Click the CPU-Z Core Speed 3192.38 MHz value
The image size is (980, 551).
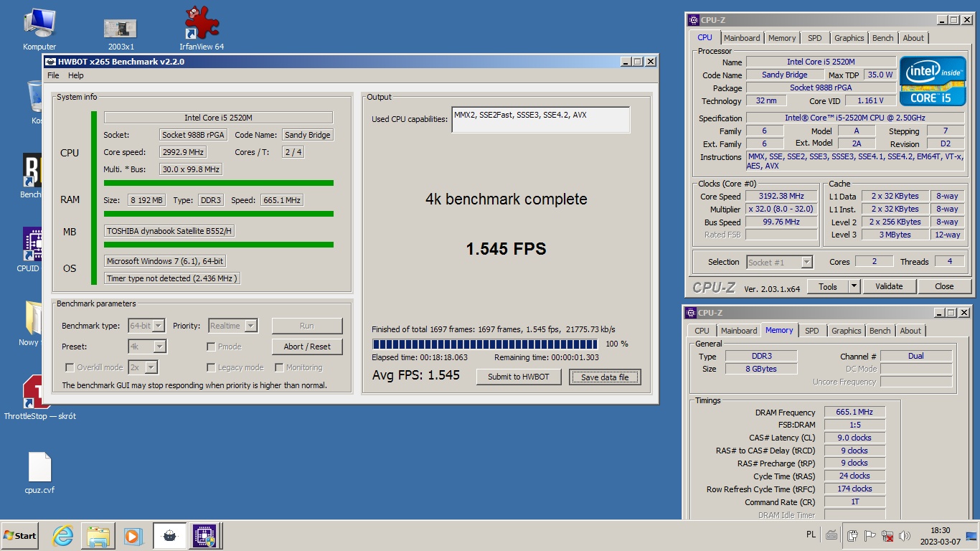(781, 197)
